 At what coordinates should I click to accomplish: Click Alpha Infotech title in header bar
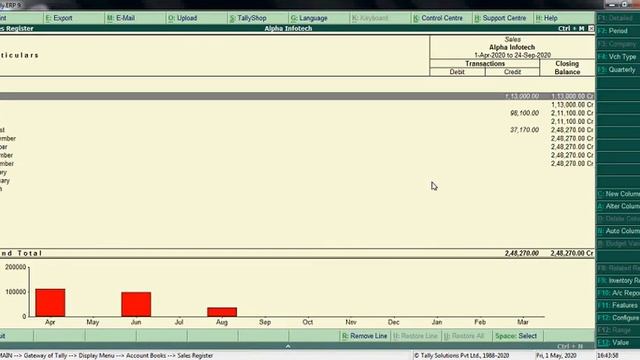point(288,29)
